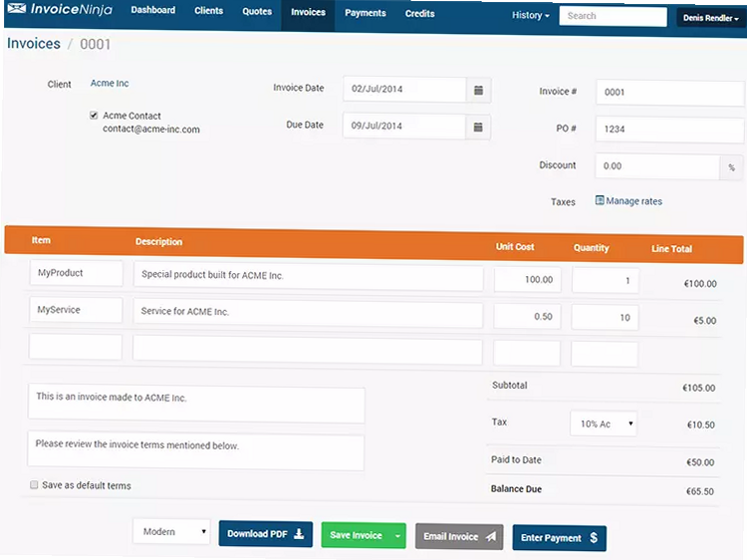Enable Save as default terms
The width and height of the screenshot is (747, 560).
point(34,484)
